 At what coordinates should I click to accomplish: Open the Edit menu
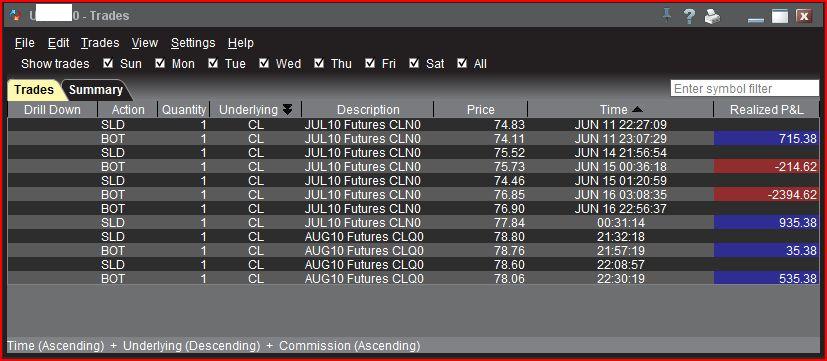pos(58,43)
